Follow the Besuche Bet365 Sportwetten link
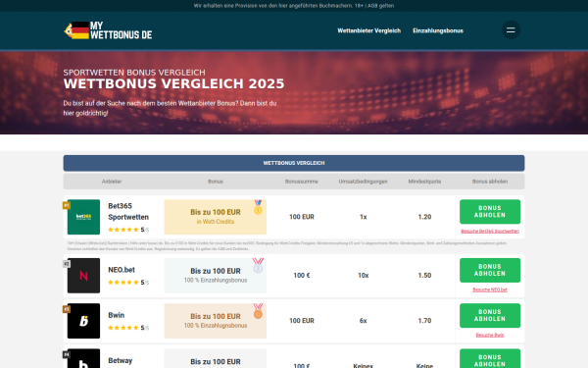588x368 pixels. pyautogui.click(x=490, y=231)
